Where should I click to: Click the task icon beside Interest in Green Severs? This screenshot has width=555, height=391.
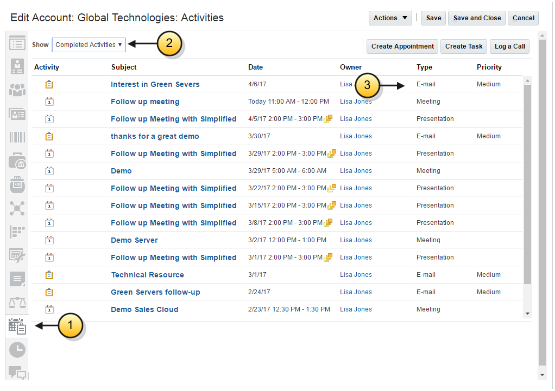pyautogui.click(x=49, y=85)
